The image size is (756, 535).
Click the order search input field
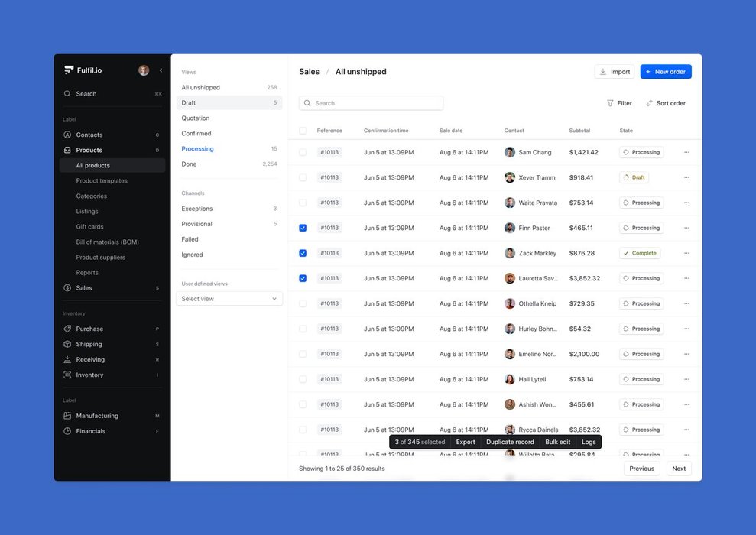372,103
